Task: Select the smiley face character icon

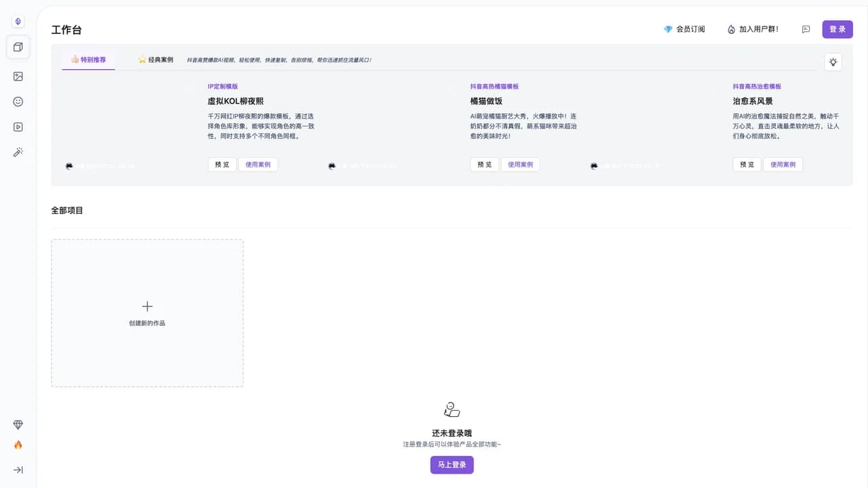Action: 18,102
